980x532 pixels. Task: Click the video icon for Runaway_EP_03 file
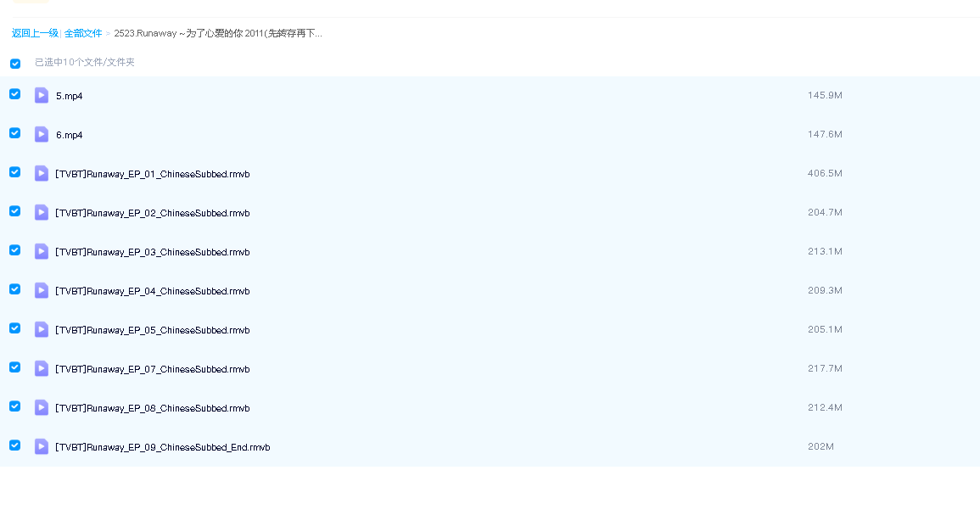pyautogui.click(x=42, y=251)
